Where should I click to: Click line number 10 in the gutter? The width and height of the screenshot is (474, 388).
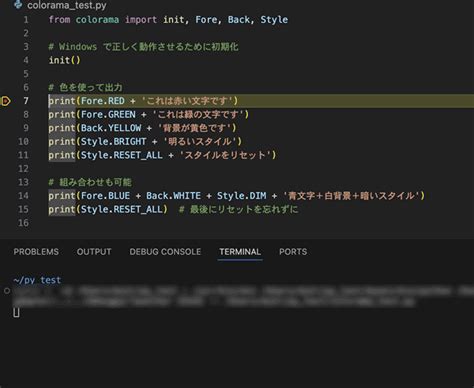[23, 142]
